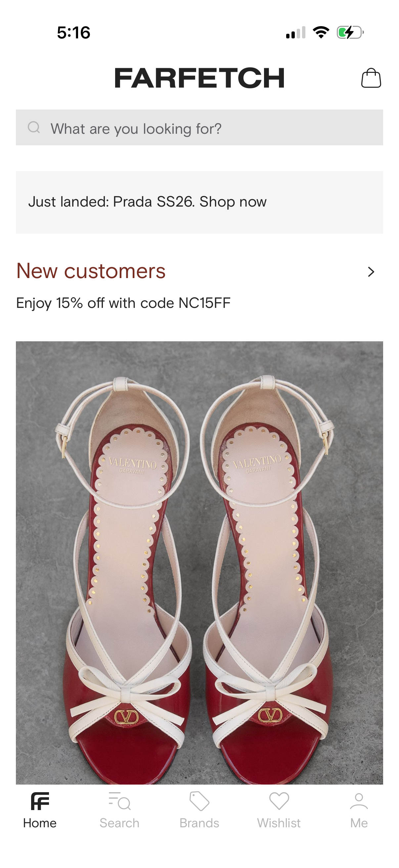Select the Search tab label
399x868 pixels.
[119, 823]
